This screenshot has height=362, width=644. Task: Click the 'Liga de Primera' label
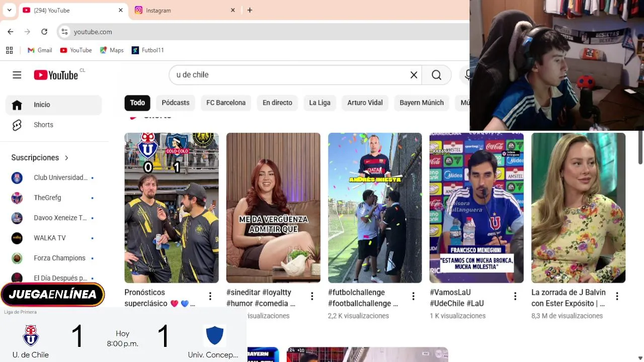tap(20, 312)
